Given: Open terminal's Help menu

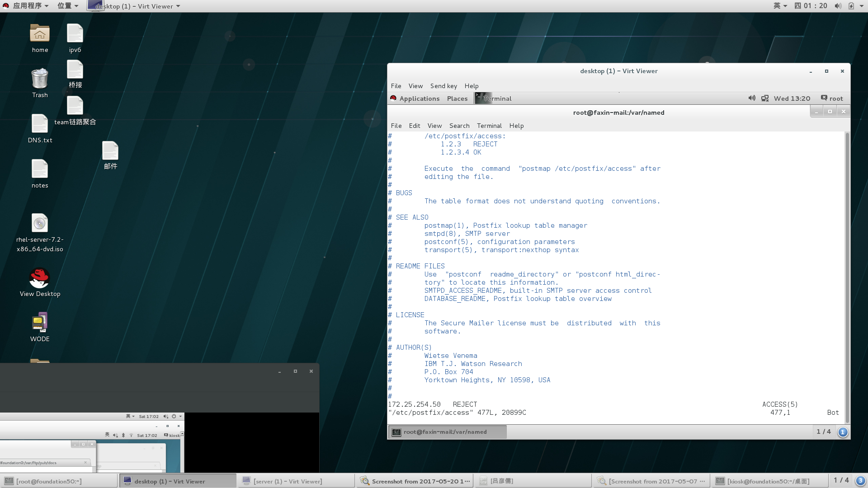Looking at the screenshot, I should (x=516, y=126).
